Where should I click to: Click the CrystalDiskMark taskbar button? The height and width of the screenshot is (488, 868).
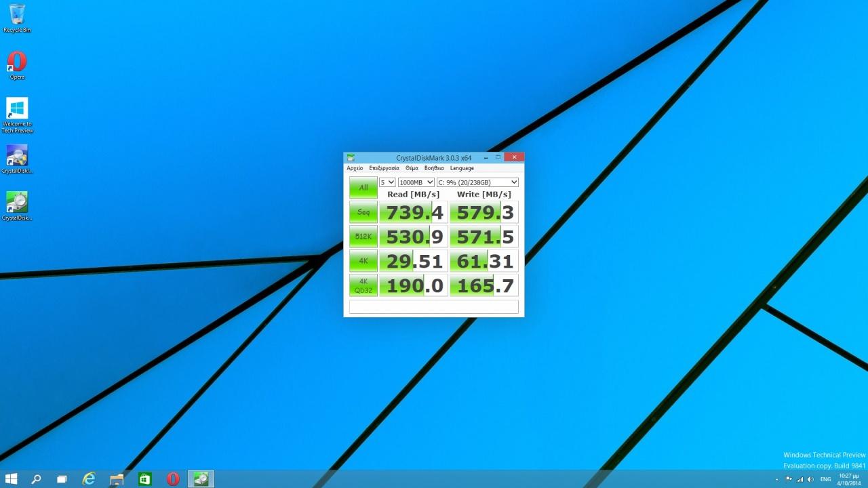coord(201,479)
